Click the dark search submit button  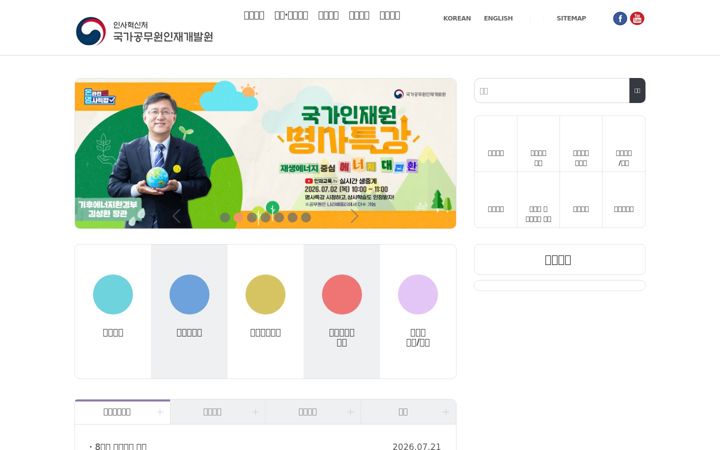pos(637,90)
